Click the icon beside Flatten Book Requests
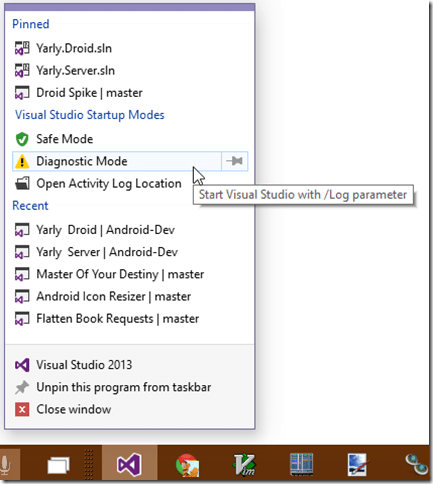The height and width of the screenshot is (484, 433). (22, 319)
